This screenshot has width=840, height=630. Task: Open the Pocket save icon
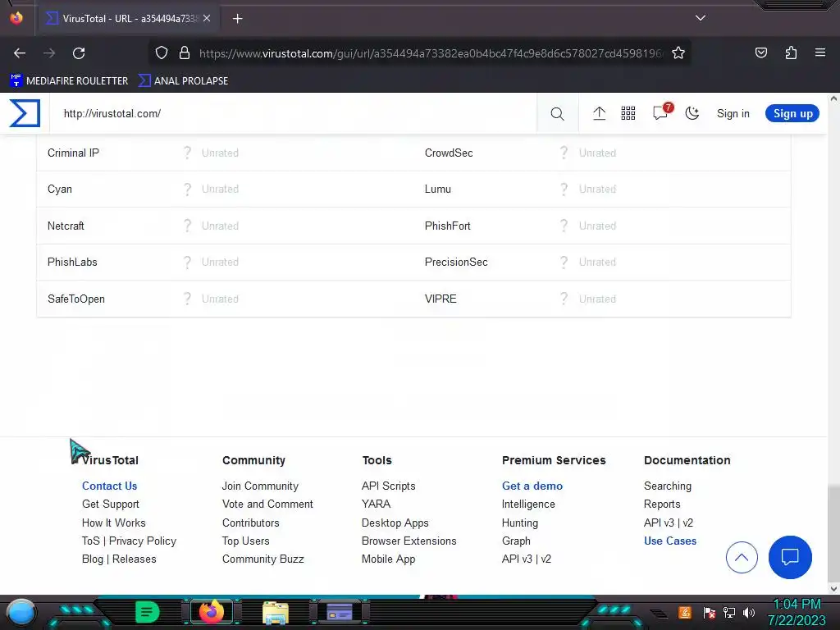click(x=760, y=53)
